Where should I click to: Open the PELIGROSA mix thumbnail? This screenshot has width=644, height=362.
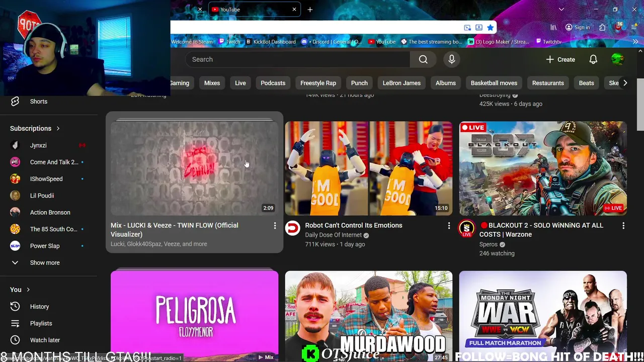[194, 316]
